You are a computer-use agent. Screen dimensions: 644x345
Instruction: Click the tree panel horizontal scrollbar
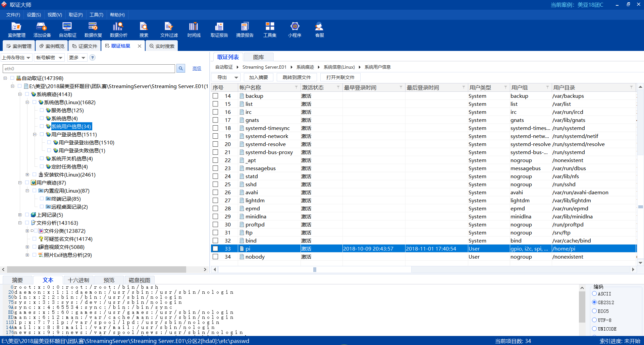pos(97,269)
